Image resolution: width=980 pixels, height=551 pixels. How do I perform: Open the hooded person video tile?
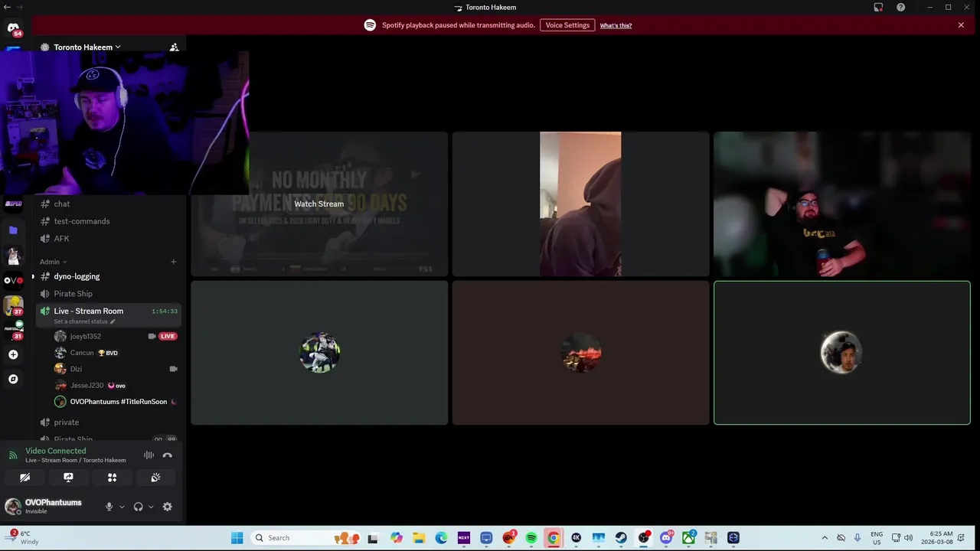tap(580, 204)
